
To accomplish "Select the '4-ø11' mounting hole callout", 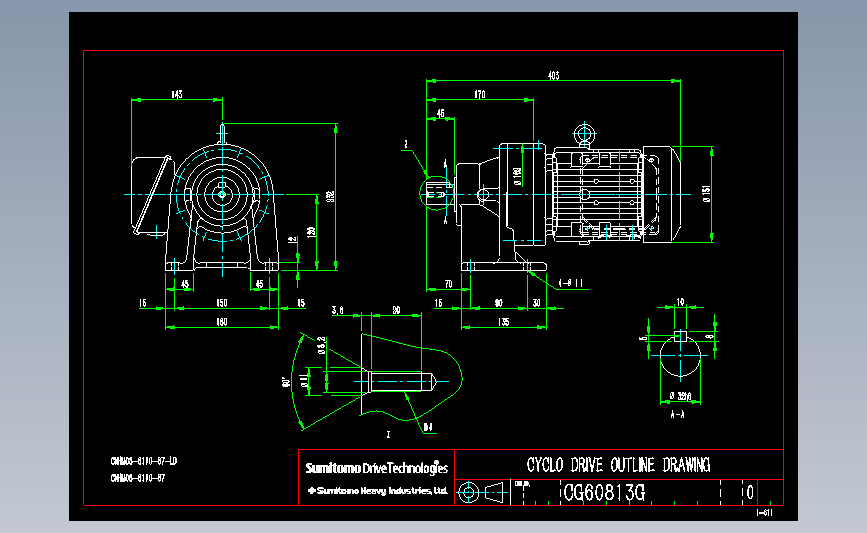I will 571,283.
